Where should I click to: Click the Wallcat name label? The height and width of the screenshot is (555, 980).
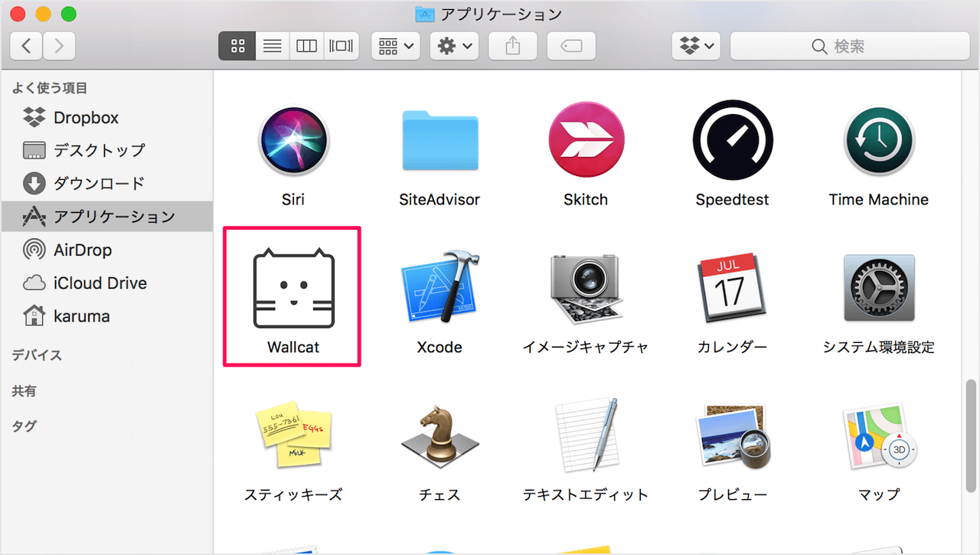[x=293, y=347]
